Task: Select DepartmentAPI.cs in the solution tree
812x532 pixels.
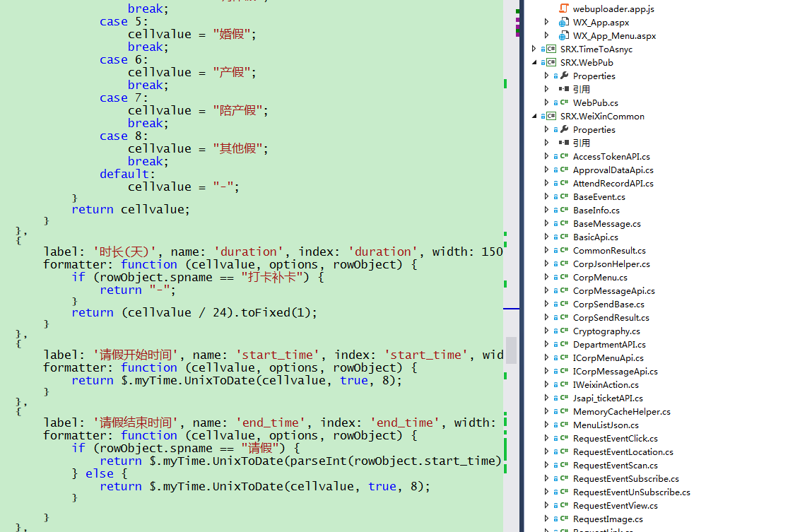Action: (x=609, y=344)
